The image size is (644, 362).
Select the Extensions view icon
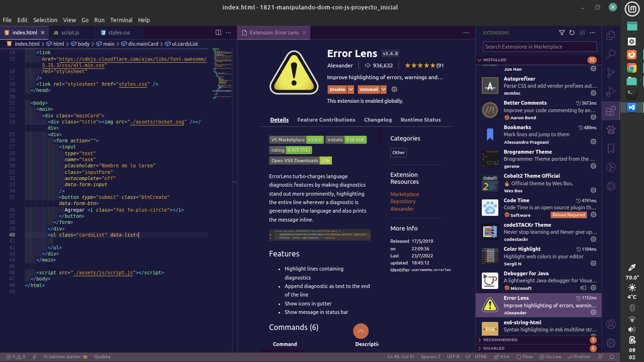[x=611, y=111]
